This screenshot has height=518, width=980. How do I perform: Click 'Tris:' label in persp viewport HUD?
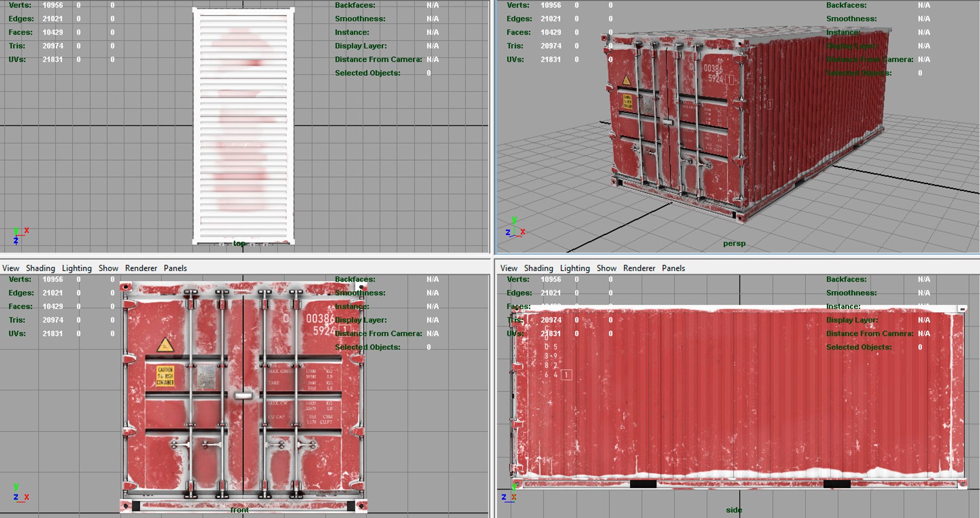tap(515, 45)
